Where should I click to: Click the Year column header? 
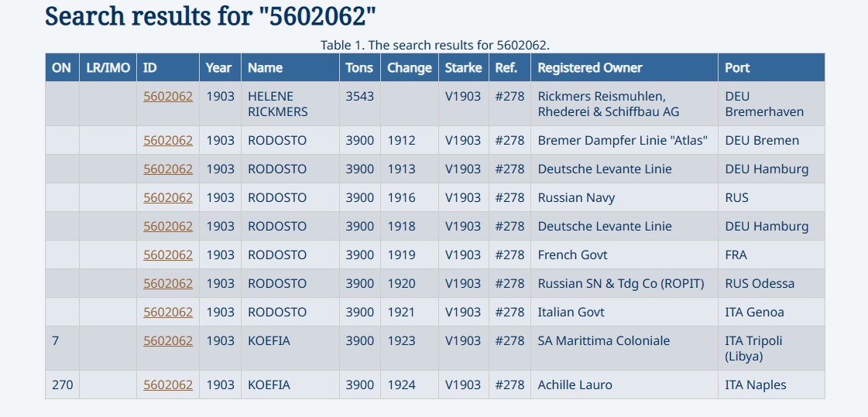coord(220,67)
